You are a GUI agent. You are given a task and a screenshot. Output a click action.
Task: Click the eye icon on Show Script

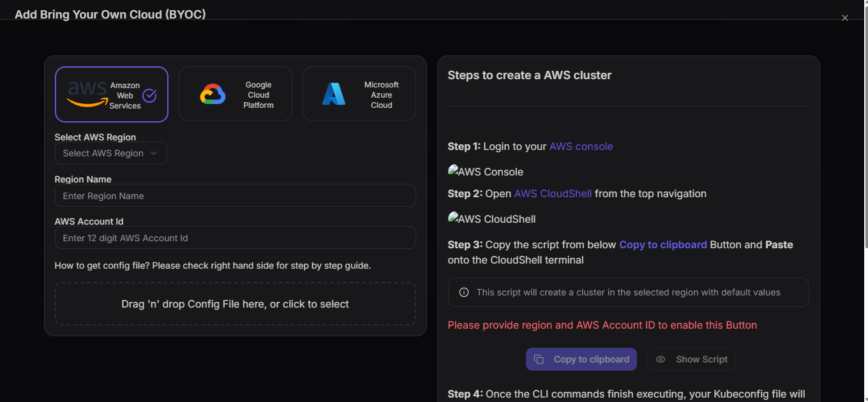[x=661, y=359]
